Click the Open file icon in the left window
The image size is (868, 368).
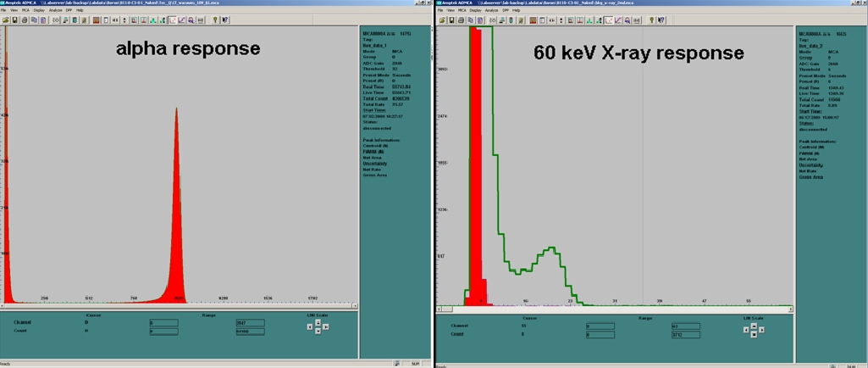click(6, 20)
